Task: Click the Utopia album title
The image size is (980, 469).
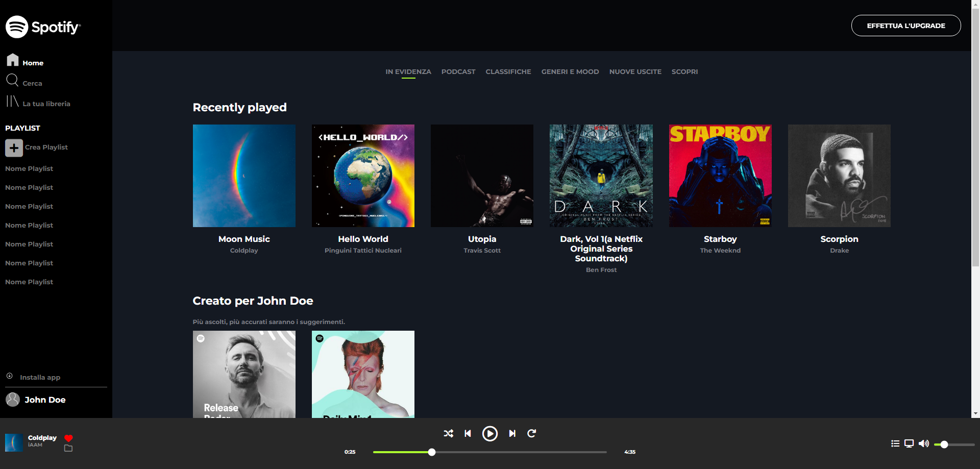Action: tap(482, 239)
